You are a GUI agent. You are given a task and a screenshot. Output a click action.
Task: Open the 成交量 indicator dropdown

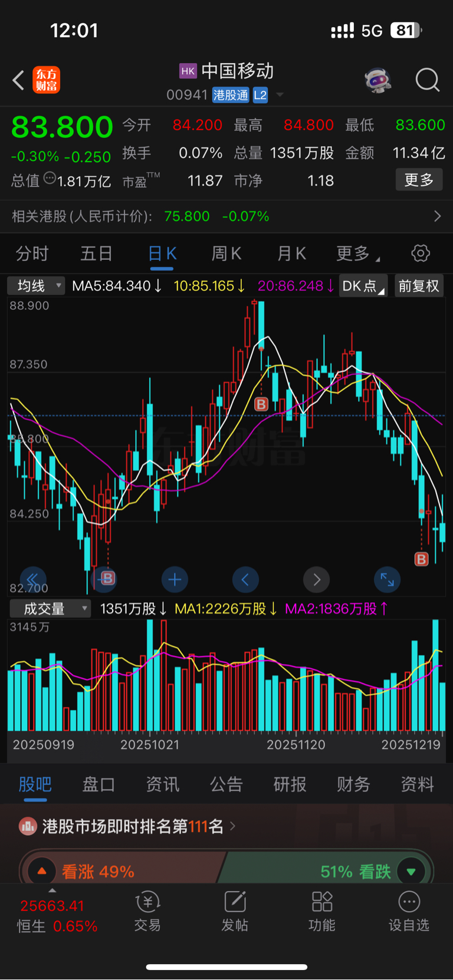(x=50, y=609)
